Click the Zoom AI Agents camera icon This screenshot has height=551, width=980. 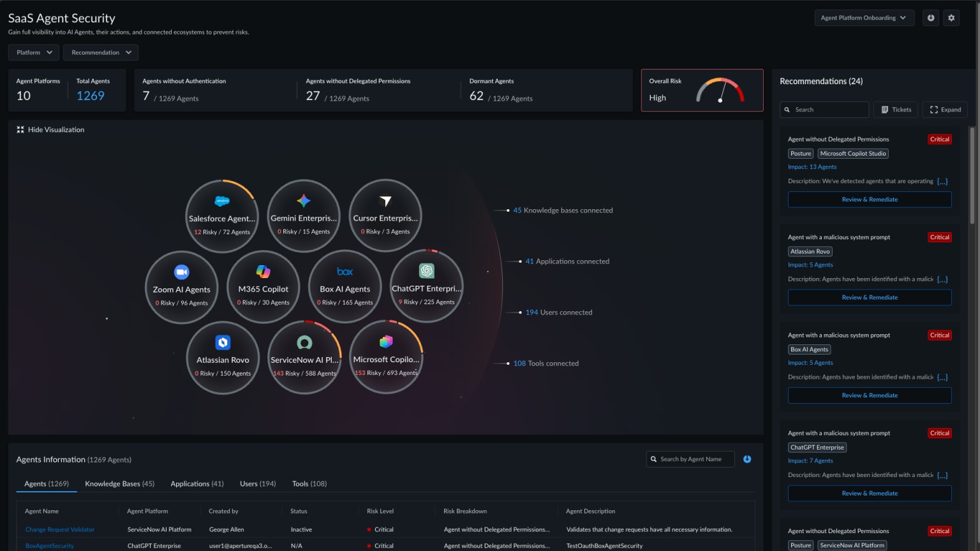[182, 272]
